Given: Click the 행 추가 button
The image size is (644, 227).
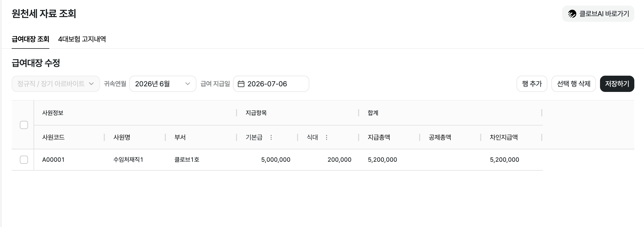Looking at the screenshot, I should pyautogui.click(x=532, y=84).
